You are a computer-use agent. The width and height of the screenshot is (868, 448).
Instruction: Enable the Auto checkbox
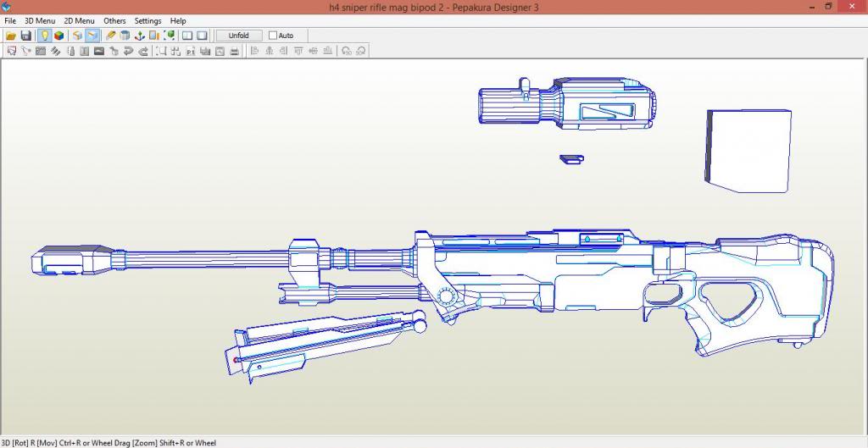click(273, 36)
